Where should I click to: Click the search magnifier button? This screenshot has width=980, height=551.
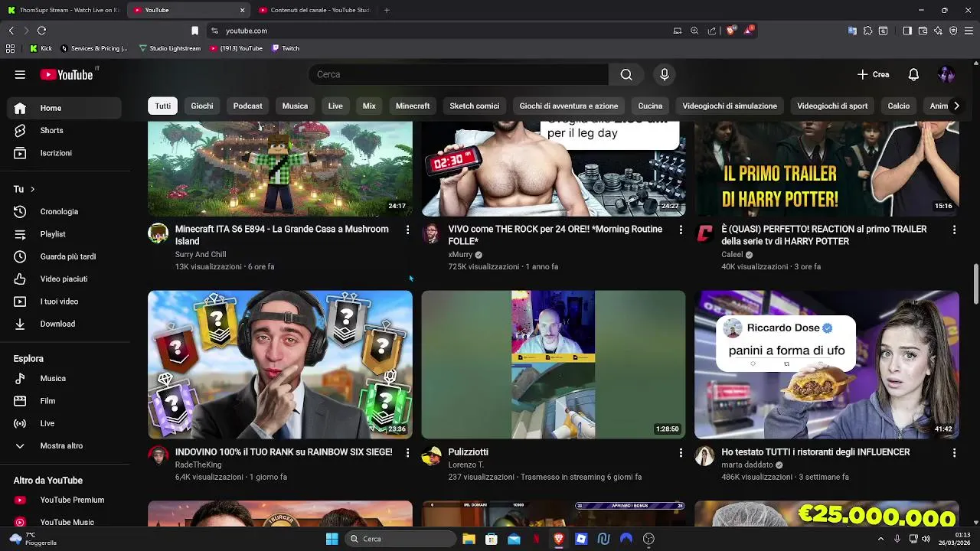626,74
